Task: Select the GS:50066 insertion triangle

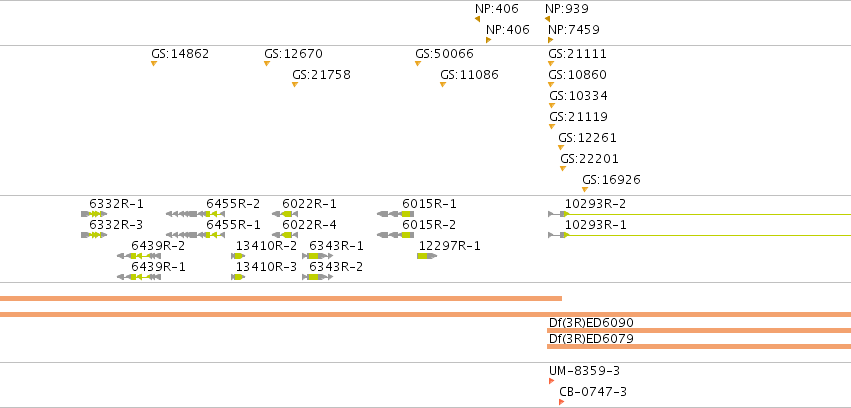Action: (418, 63)
